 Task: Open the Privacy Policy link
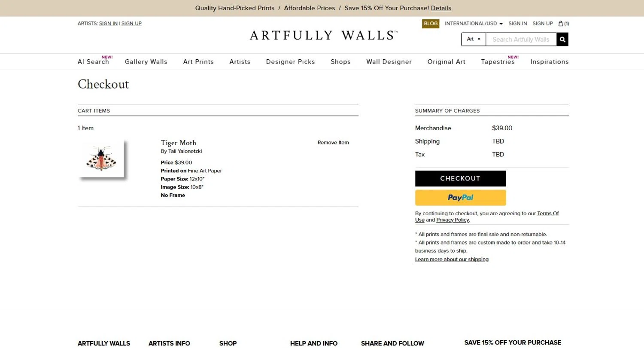click(453, 220)
